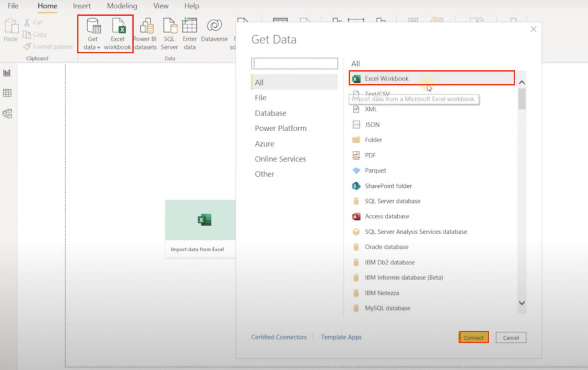The width and height of the screenshot is (588, 370).
Task: Click the Format painter command
Action: click(48, 47)
